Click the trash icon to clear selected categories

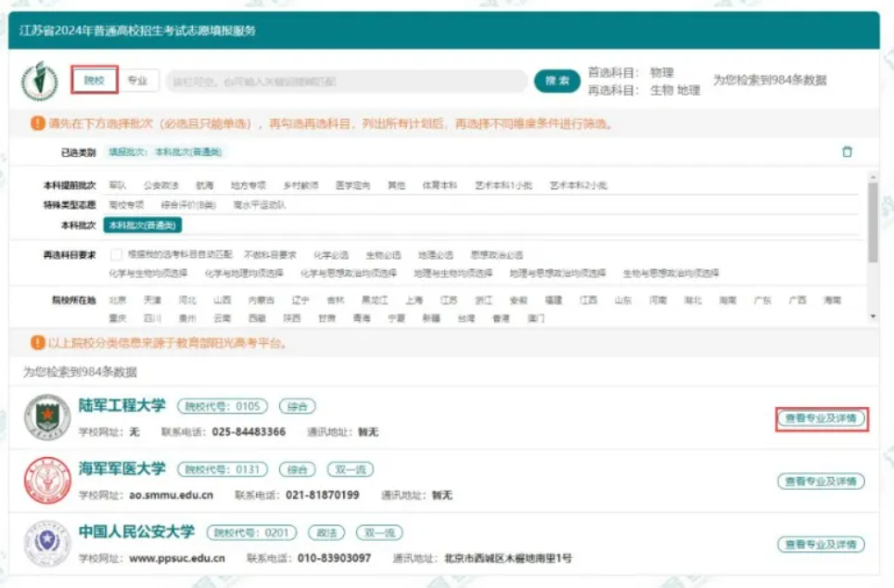tap(847, 152)
